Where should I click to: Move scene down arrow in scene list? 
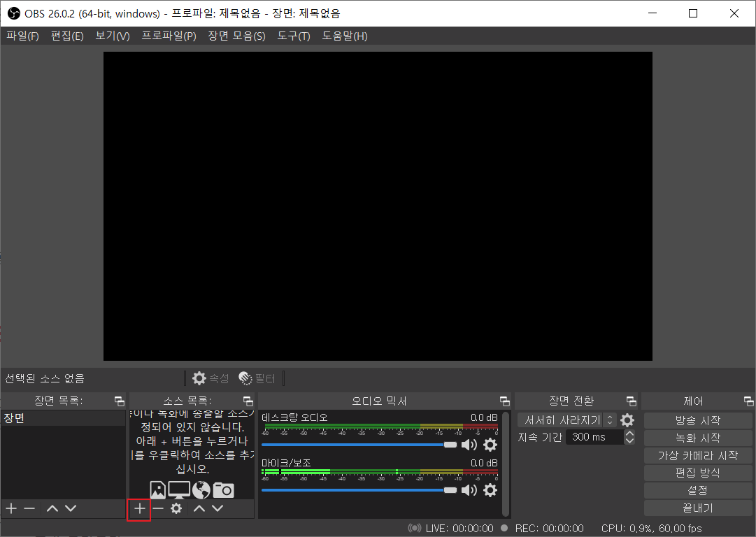pyautogui.click(x=71, y=508)
